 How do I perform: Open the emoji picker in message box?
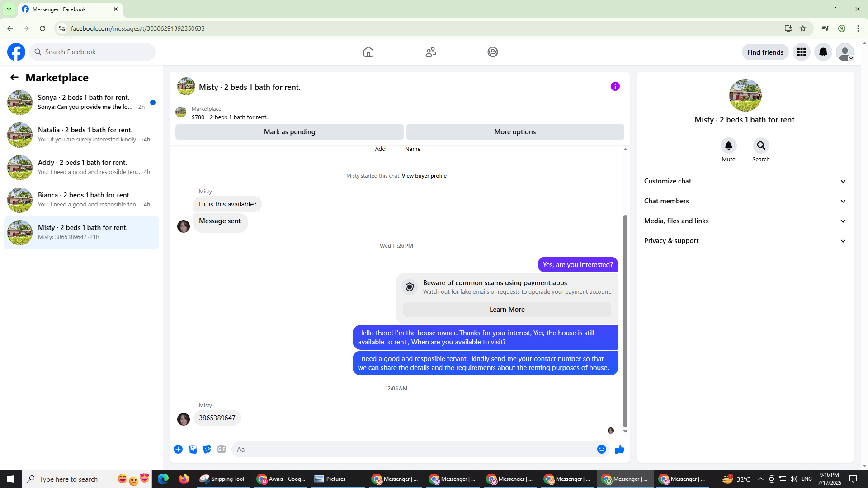pos(601,449)
